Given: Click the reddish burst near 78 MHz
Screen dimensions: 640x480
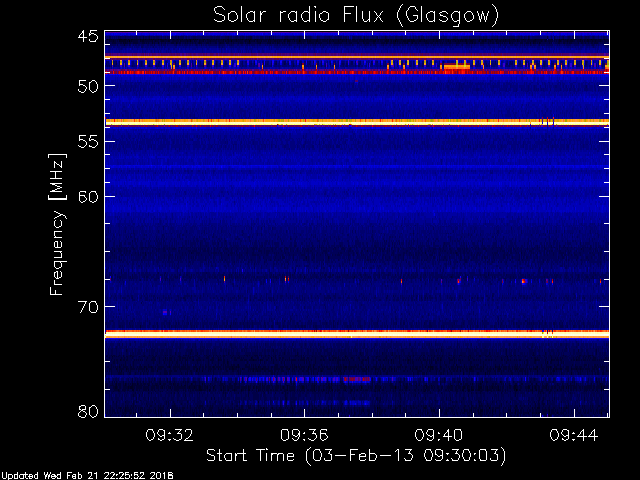Looking at the screenshot, I should (x=357, y=379).
